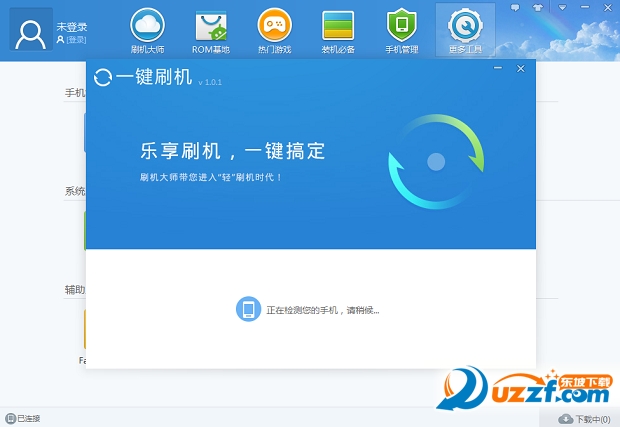Click the 正在检测您的手机 status text
620x427 pixels.
(323, 310)
